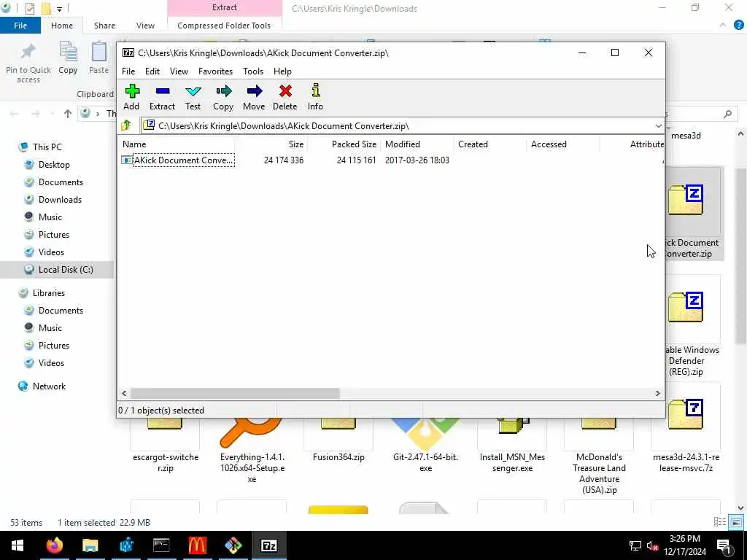Open notification center in system tray
747x560 pixels.
pos(724,546)
